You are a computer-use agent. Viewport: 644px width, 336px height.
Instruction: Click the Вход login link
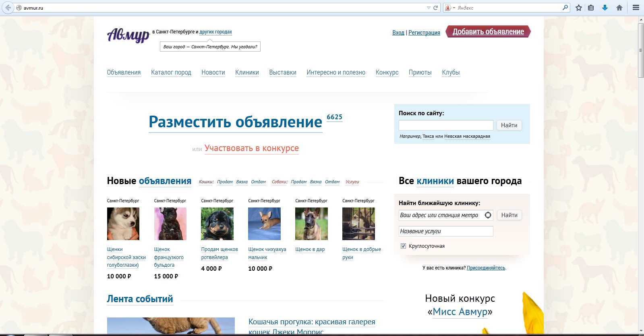[x=398, y=33]
